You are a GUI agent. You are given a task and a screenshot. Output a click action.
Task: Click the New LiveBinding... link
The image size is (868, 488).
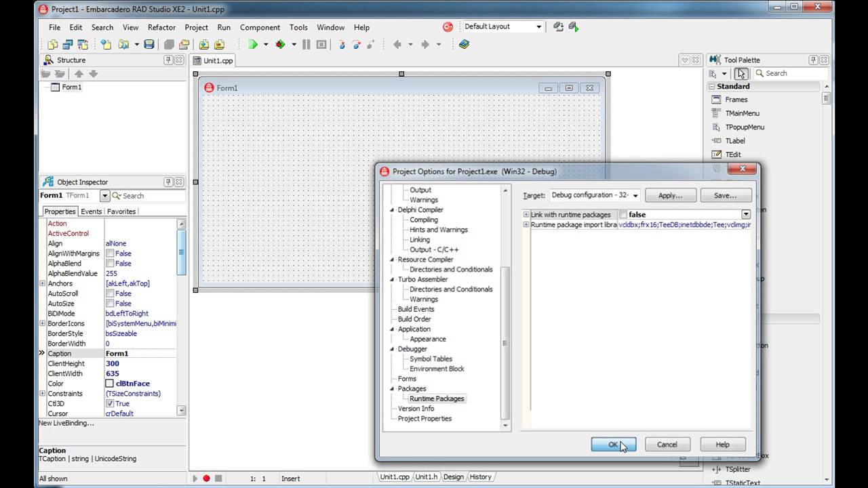coord(66,423)
